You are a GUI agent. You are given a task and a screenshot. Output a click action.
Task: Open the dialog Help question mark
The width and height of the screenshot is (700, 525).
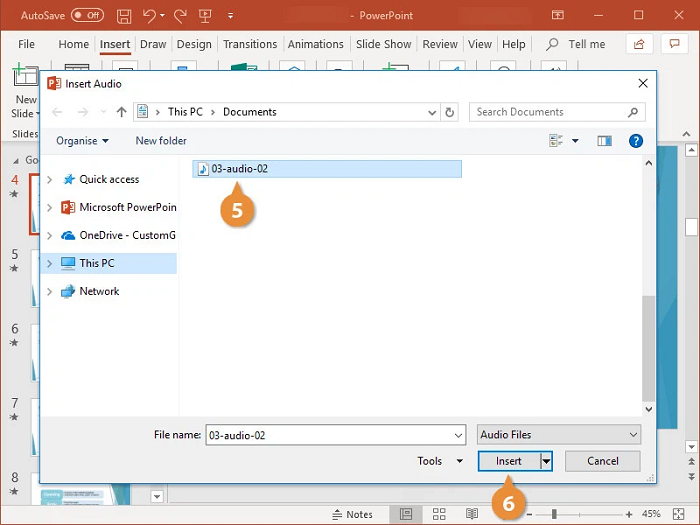636,141
